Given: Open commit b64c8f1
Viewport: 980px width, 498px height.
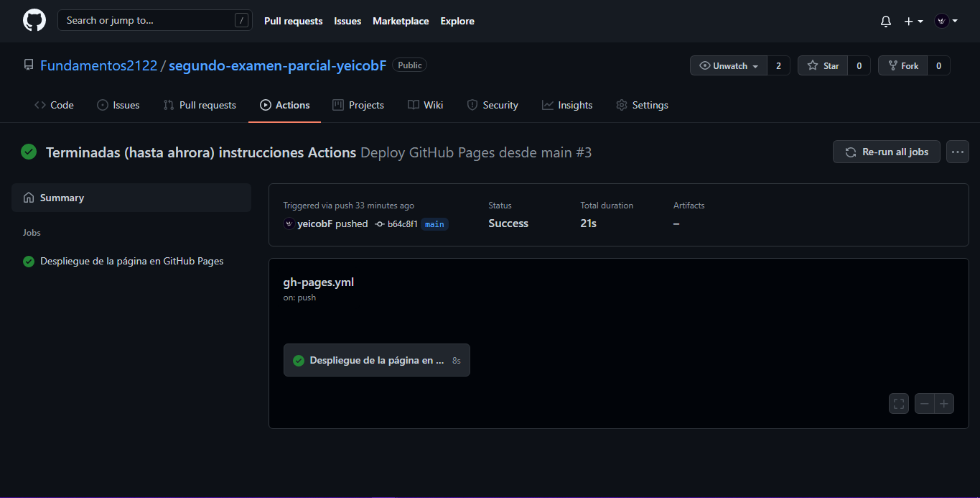Looking at the screenshot, I should coord(403,224).
